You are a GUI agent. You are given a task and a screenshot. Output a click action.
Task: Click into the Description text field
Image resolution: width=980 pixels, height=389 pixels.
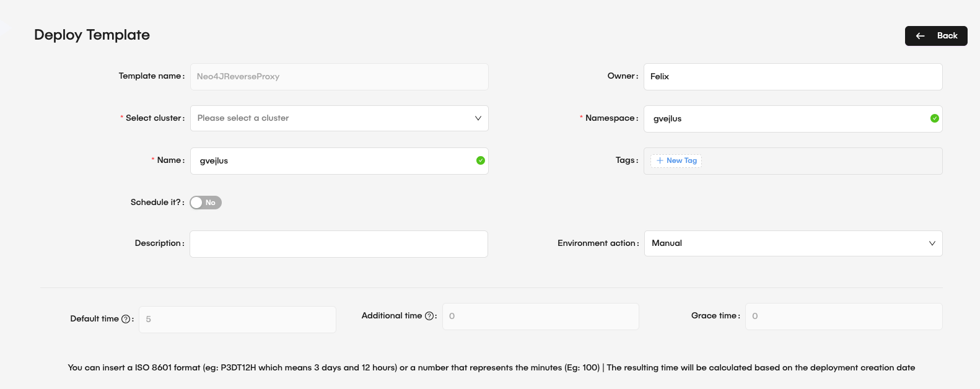(x=338, y=244)
